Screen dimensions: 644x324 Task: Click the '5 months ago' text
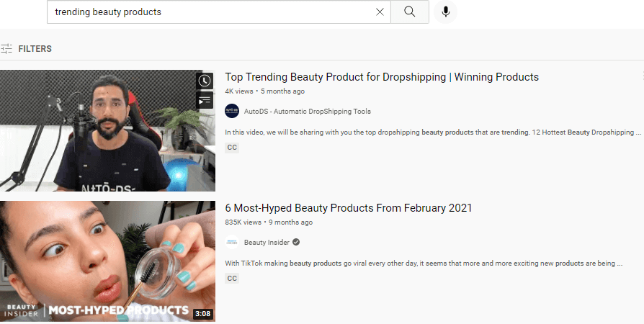tap(282, 91)
